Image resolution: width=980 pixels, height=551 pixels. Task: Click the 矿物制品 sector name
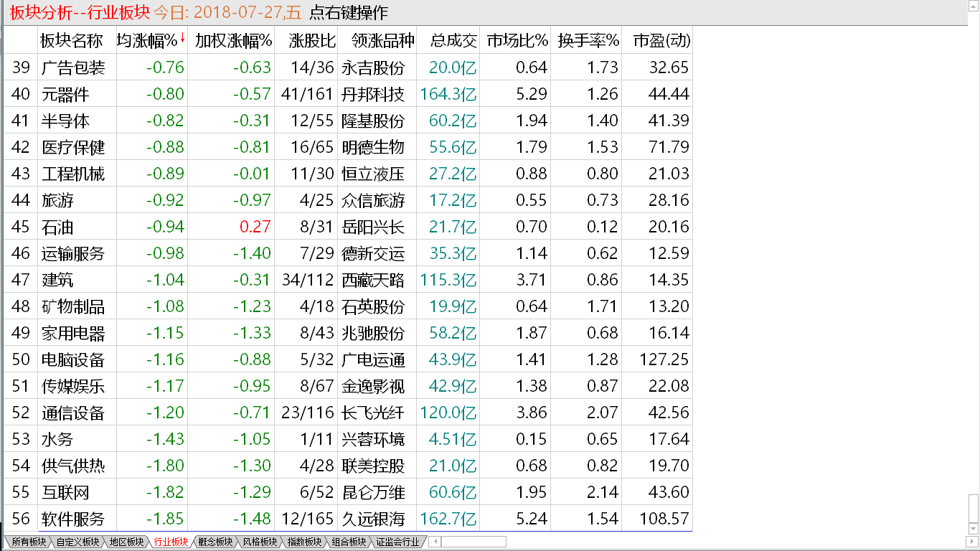tap(73, 306)
